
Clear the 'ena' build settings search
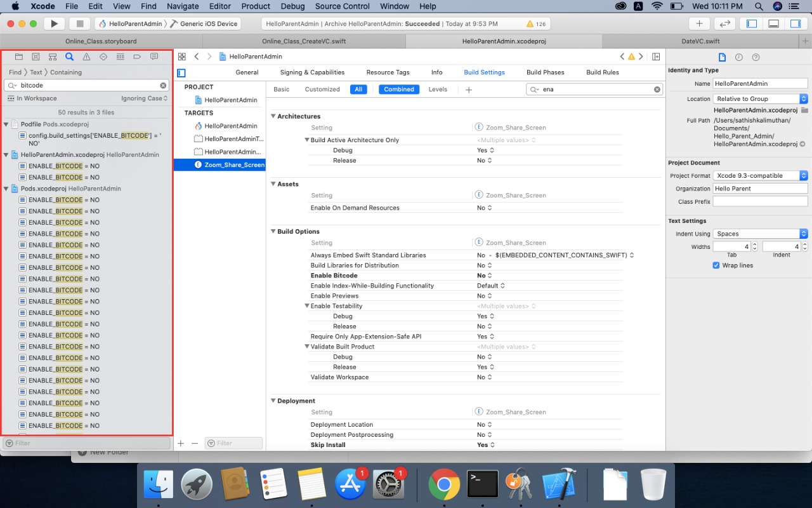[657, 90]
